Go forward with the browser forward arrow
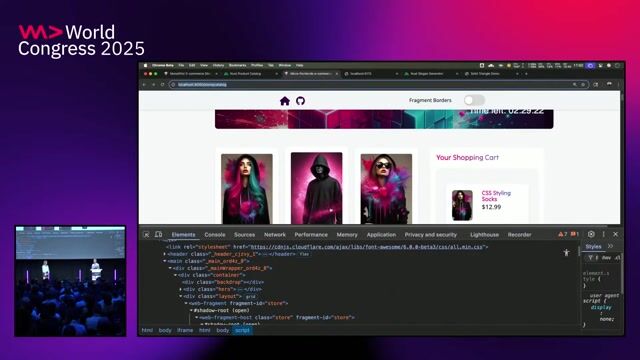640x360 pixels. (x=153, y=84)
